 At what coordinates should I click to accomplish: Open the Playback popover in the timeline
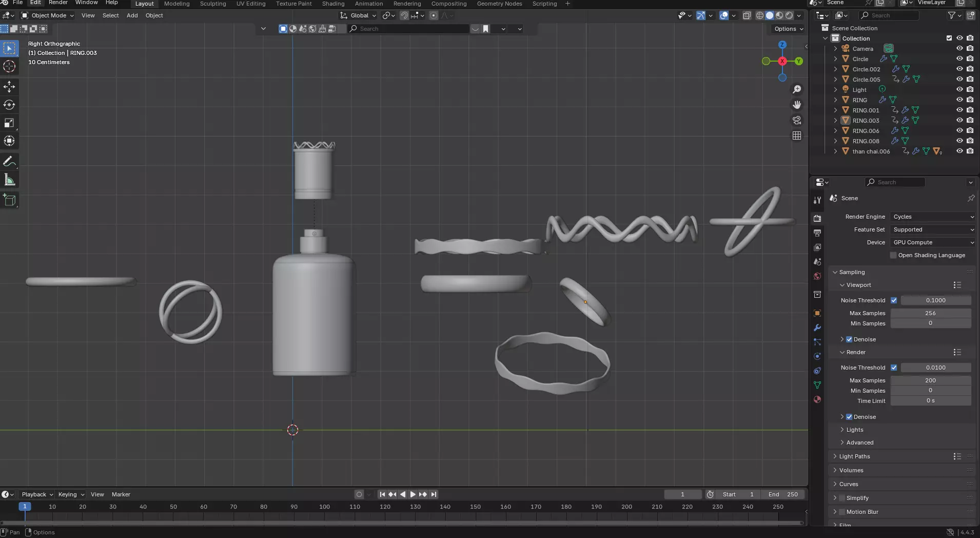(37, 494)
